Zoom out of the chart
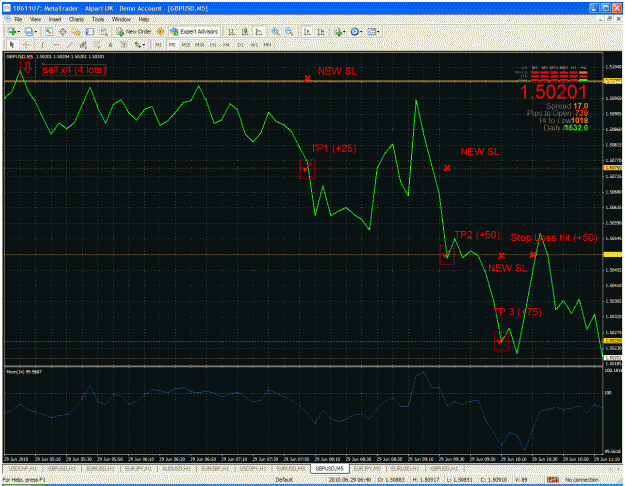The image size is (625, 486). [289, 31]
